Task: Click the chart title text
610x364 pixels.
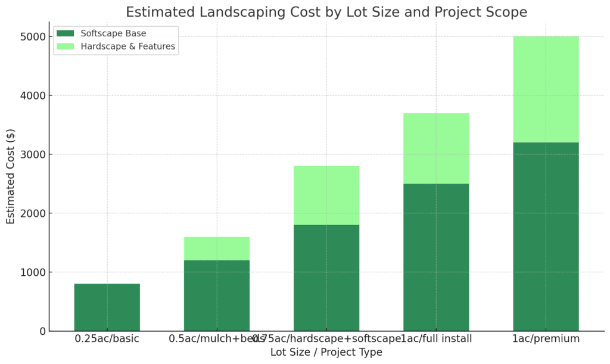Action: tap(326, 12)
